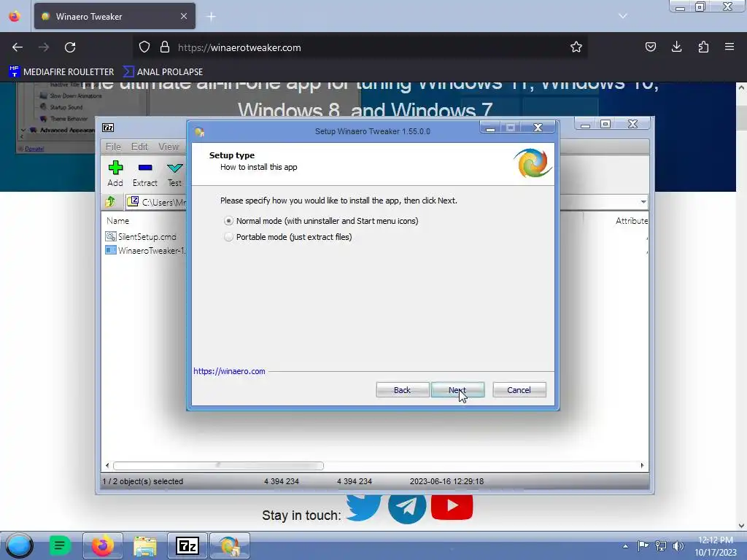Click the Firefox page scroll down arrow
This screenshot has height=560, width=747.
(x=741, y=526)
